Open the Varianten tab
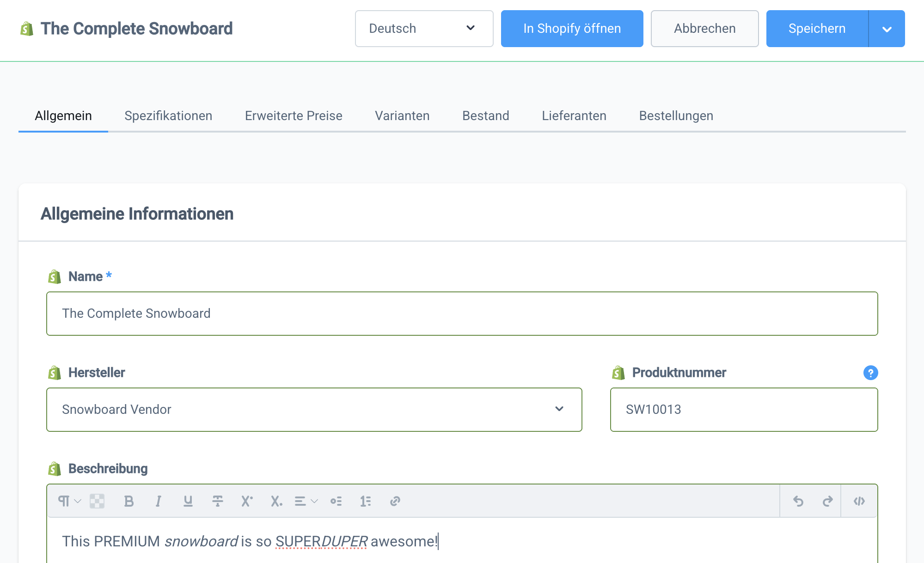Image resolution: width=924 pixels, height=563 pixels. [402, 115]
